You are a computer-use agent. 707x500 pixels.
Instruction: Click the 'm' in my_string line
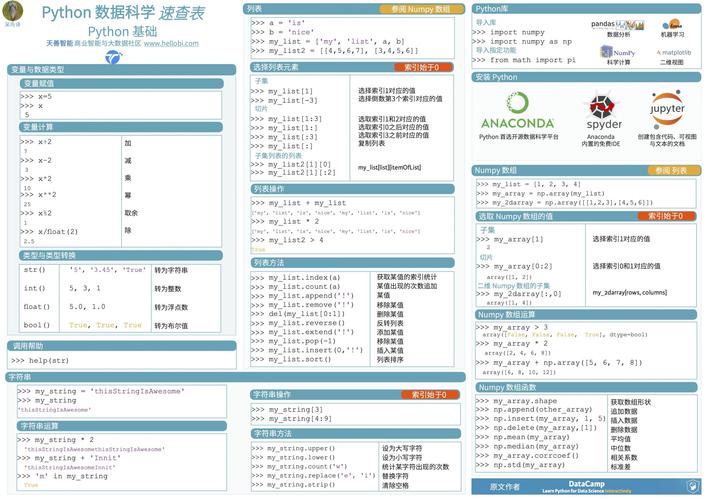(63, 476)
